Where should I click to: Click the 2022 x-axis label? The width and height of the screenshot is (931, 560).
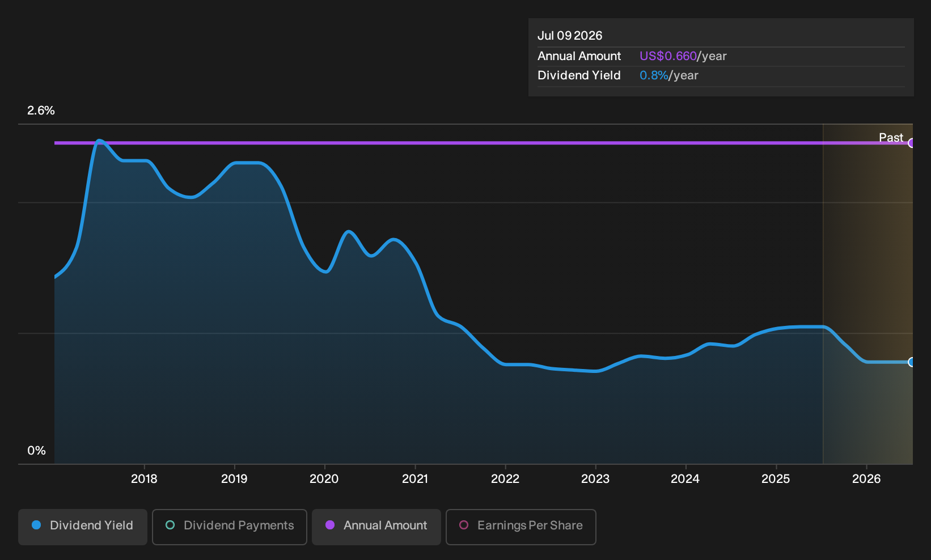tap(505, 479)
